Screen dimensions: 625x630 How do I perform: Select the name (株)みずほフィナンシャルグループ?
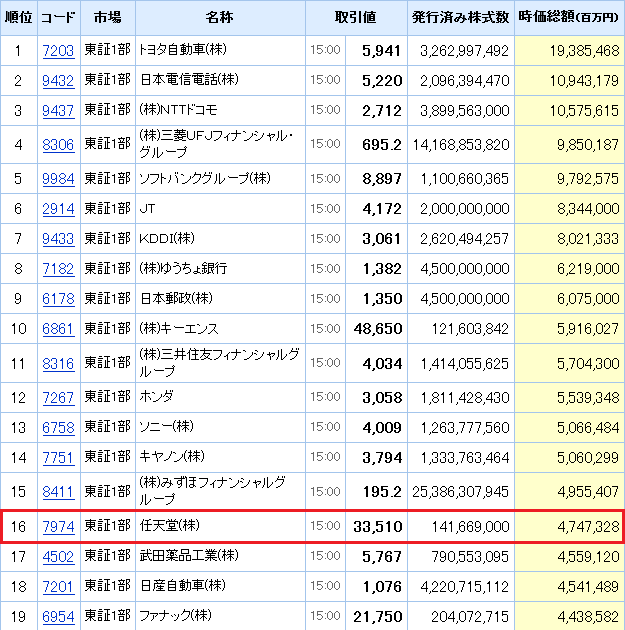[x=212, y=491]
